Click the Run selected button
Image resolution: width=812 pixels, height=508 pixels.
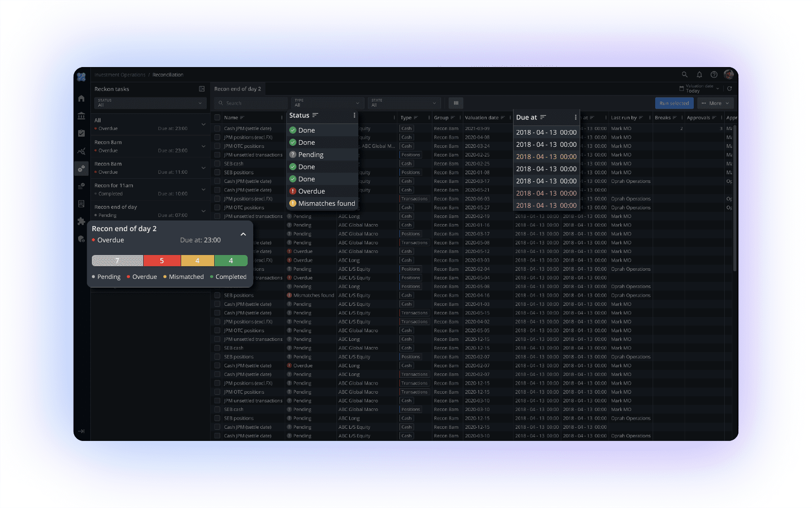coord(674,103)
